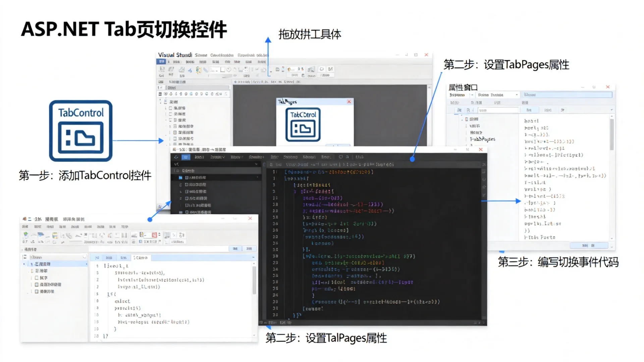
Task: Select the active fourth tab in the bottom-left editor
Action: click(141, 257)
